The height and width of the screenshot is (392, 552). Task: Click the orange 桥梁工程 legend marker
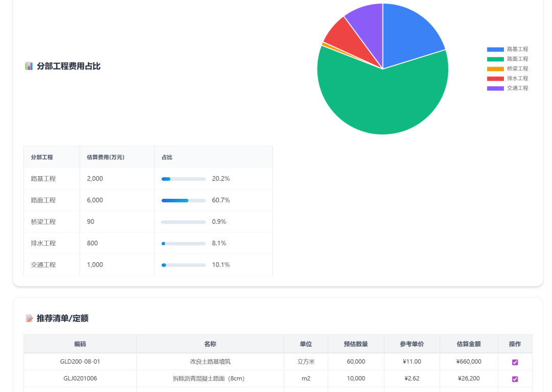click(495, 69)
